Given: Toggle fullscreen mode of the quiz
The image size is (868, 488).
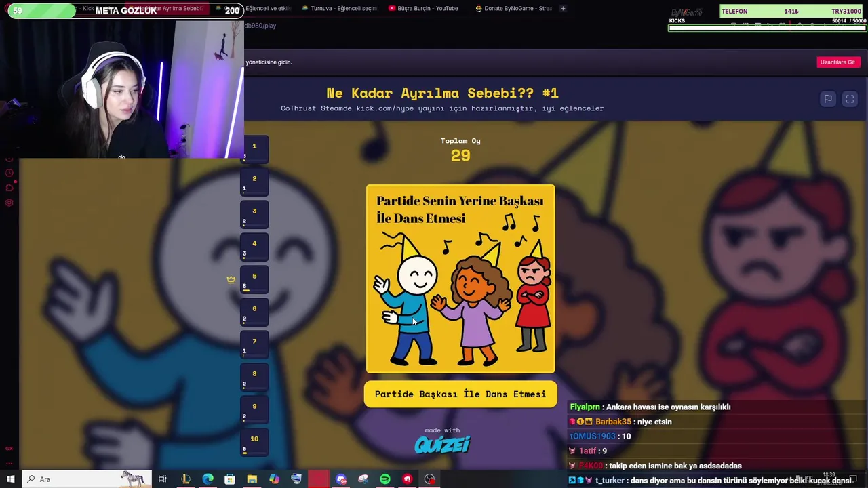Looking at the screenshot, I should (850, 99).
